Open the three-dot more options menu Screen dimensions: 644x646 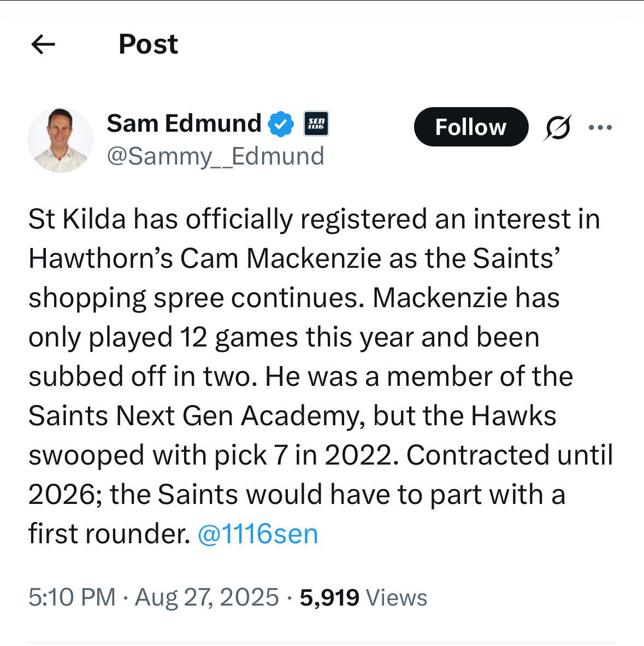click(601, 128)
